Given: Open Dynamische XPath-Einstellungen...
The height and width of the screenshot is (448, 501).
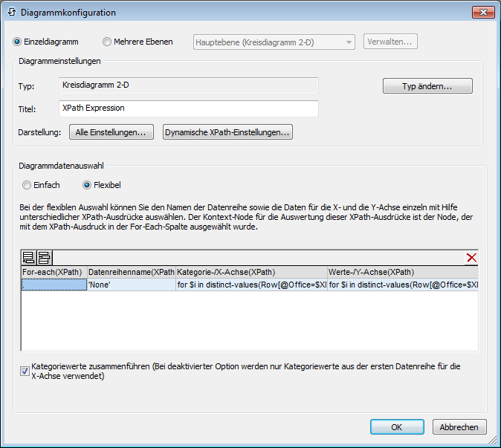Looking at the screenshot, I should click(227, 132).
